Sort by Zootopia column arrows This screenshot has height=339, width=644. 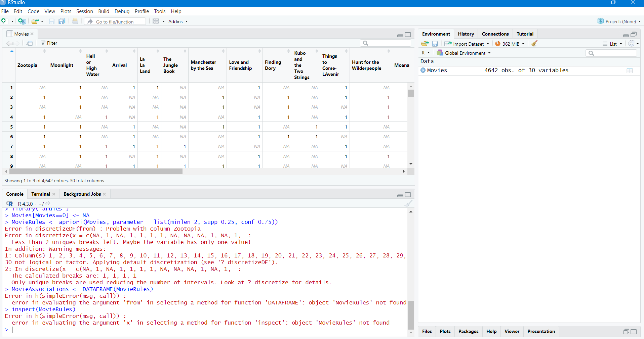click(x=44, y=51)
